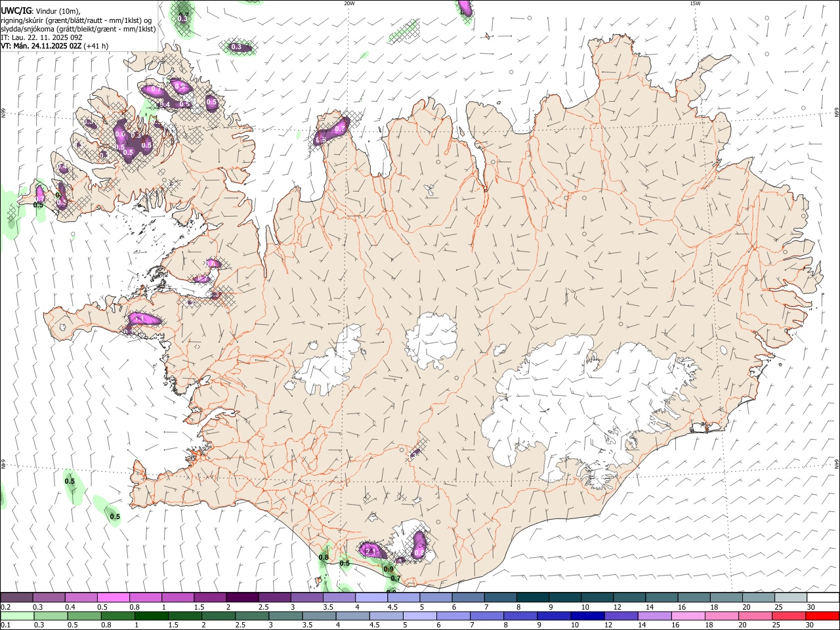840x630 pixels.
Task: Click the snow legend swatch between 6 and 7
Action: (467, 597)
